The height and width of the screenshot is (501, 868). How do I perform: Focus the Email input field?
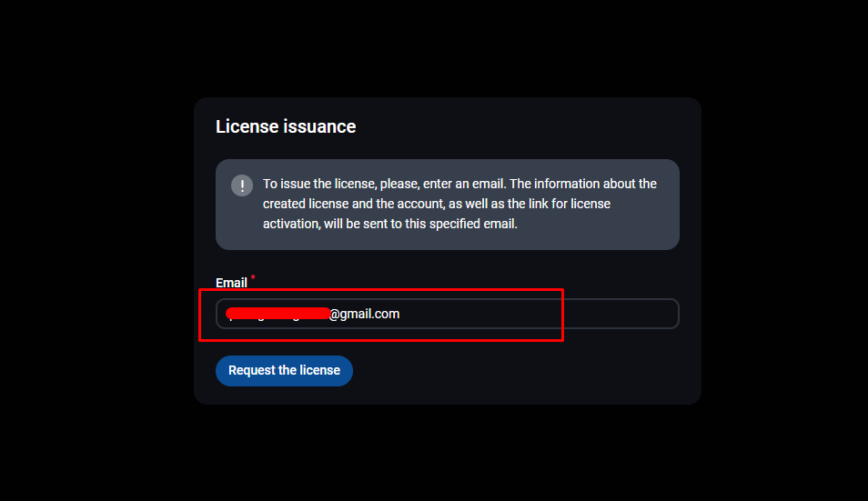point(448,314)
